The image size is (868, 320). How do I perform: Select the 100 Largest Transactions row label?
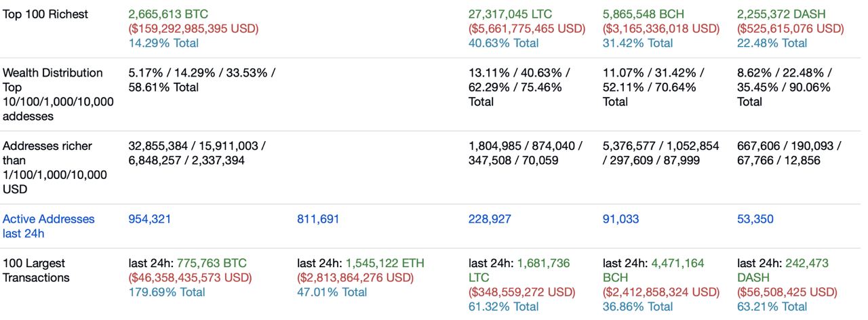point(36,271)
